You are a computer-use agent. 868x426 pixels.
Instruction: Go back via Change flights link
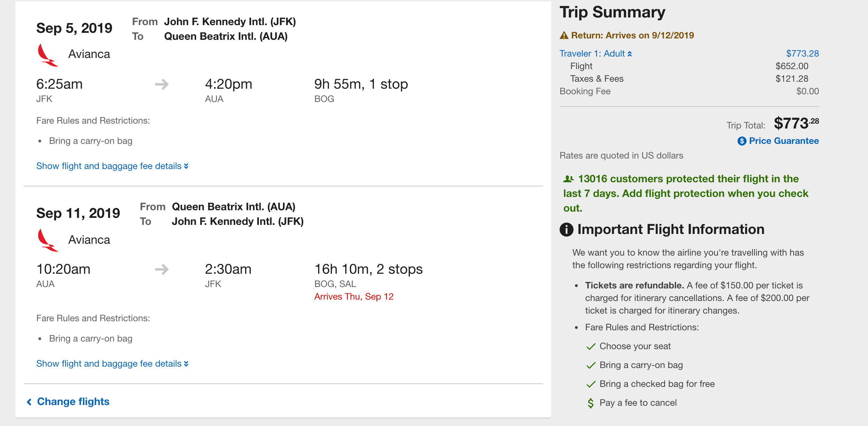pos(68,402)
